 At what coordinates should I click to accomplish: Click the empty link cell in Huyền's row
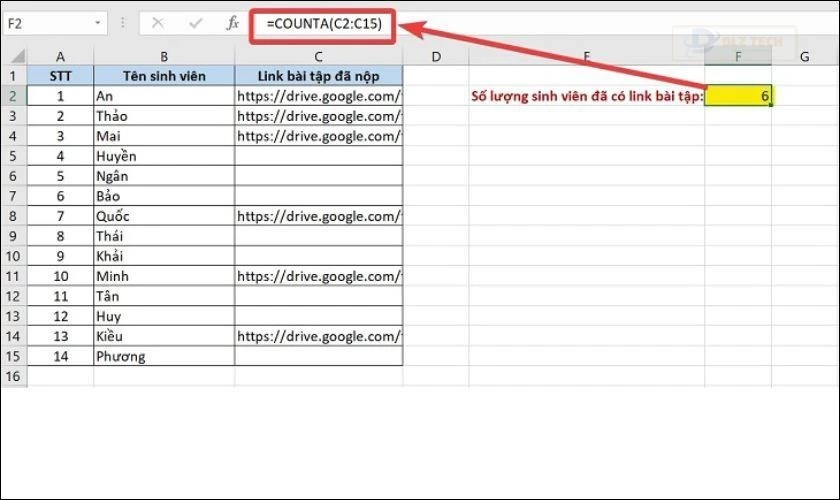pos(319,156)
